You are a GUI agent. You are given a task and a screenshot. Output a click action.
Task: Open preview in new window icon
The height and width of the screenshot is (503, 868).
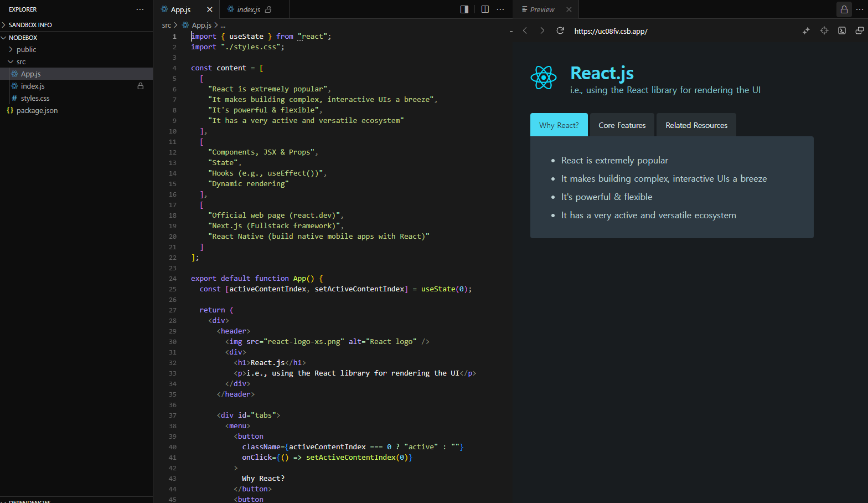860,30
